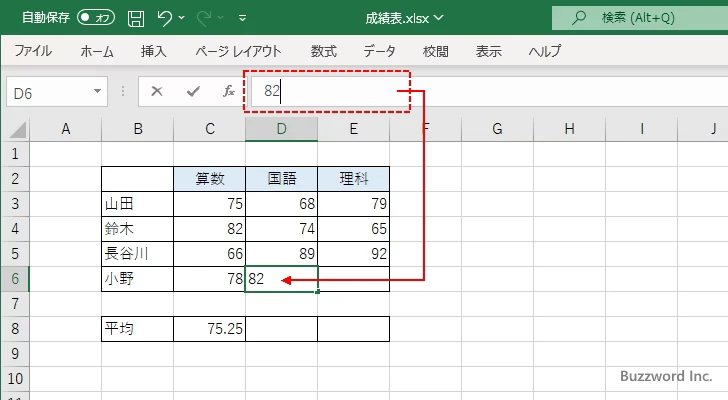Expand the Name Box dropdown arrow

(98, 91)
